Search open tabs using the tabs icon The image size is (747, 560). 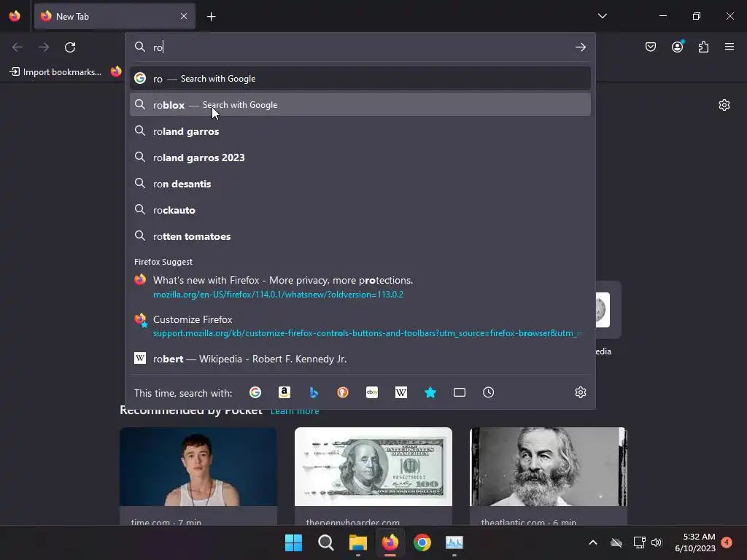tap(460, 392)
